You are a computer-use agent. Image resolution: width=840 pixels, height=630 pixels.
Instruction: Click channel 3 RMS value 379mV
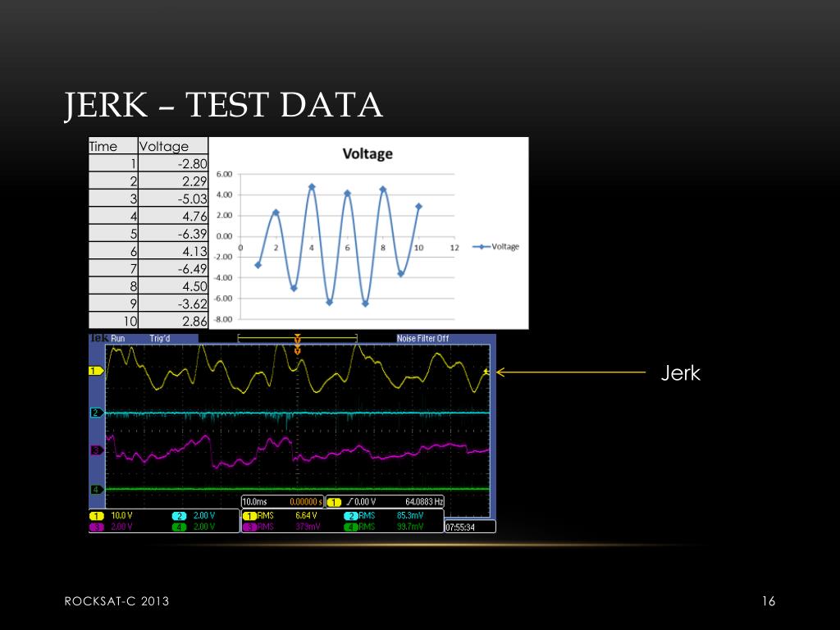pyautogui.click(x=308, y=527)
